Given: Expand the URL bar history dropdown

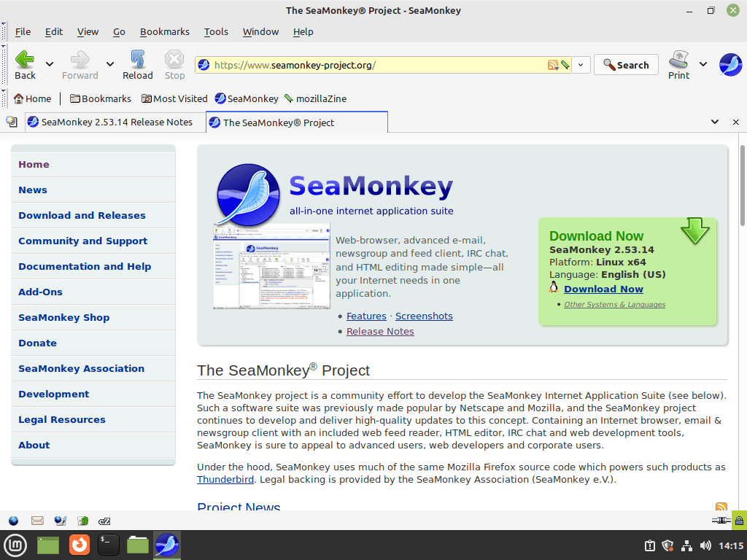Looking at the screenshot, I should pos(581,65).
